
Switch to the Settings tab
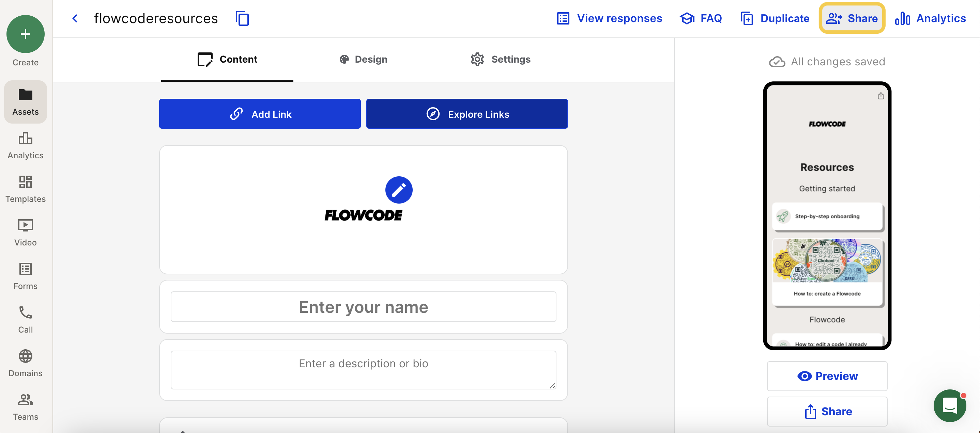500,59
